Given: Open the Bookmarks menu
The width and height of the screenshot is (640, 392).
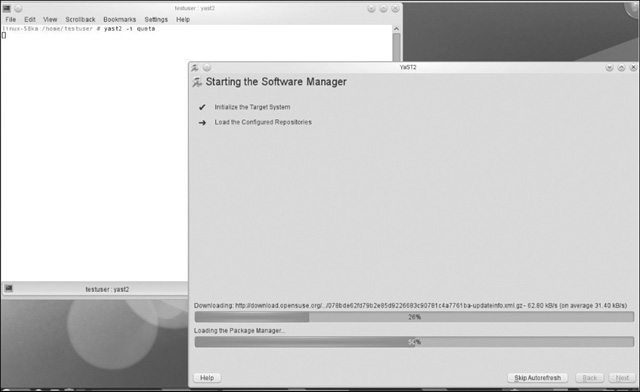Looking at the screenshot, I should tap(120, 19).
